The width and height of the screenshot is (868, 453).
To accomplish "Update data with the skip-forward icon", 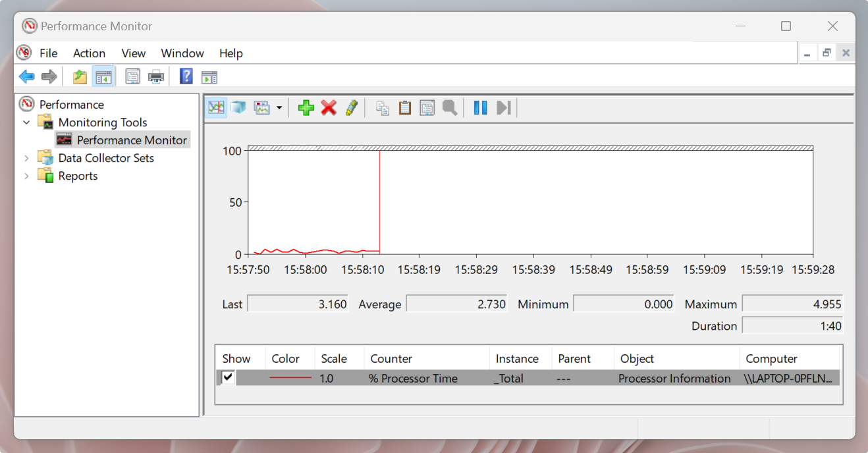I will [x=504, y=107].
